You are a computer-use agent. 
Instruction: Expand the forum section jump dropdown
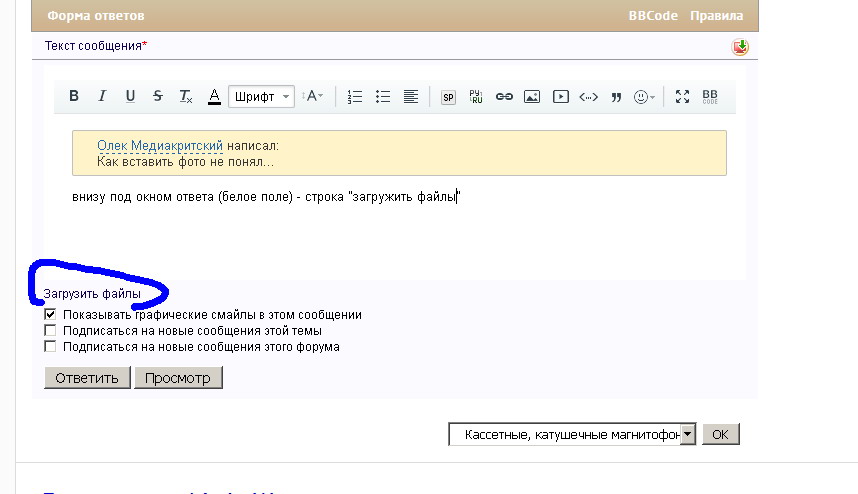point(687,435)
